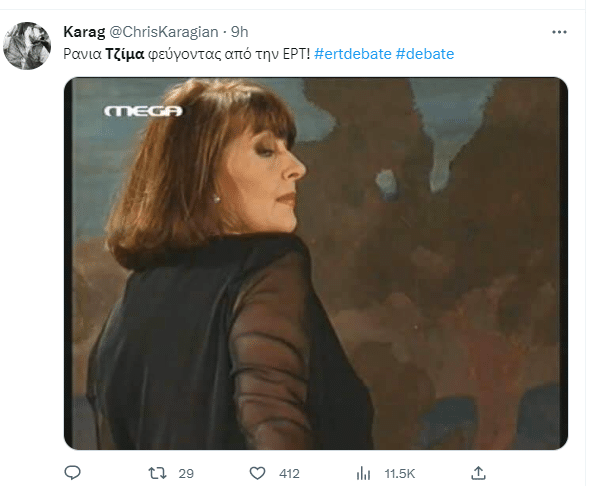Image resolution: width=607 pixels, height=486 pixels.
Task: Retweet this post using the arrows icon
Action: coord(157,473)
